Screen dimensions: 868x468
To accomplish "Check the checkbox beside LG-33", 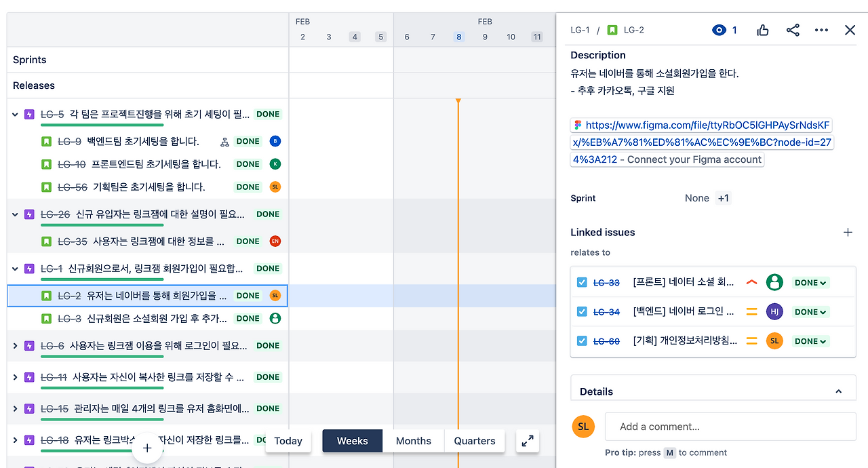I will click(x=581, y=282).
